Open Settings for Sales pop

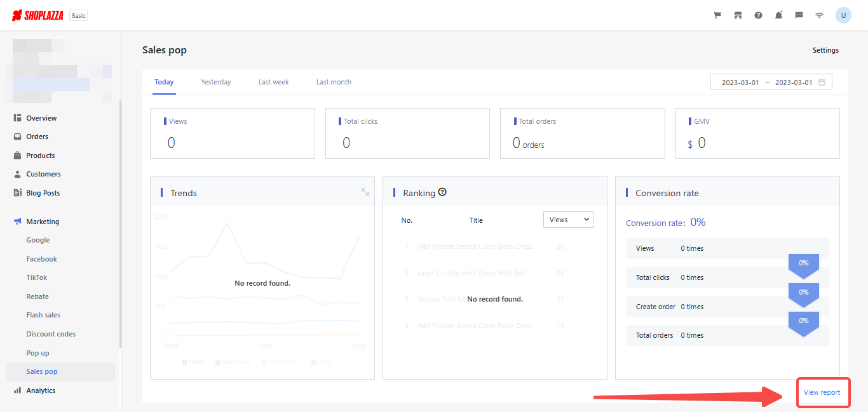pyautogui.click(x=825, y=50)
